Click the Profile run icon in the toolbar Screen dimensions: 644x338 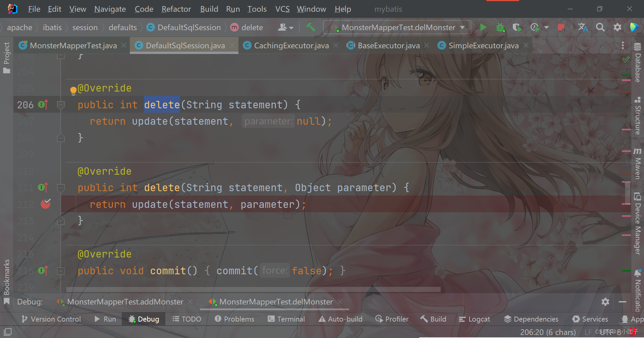point(535,27)
